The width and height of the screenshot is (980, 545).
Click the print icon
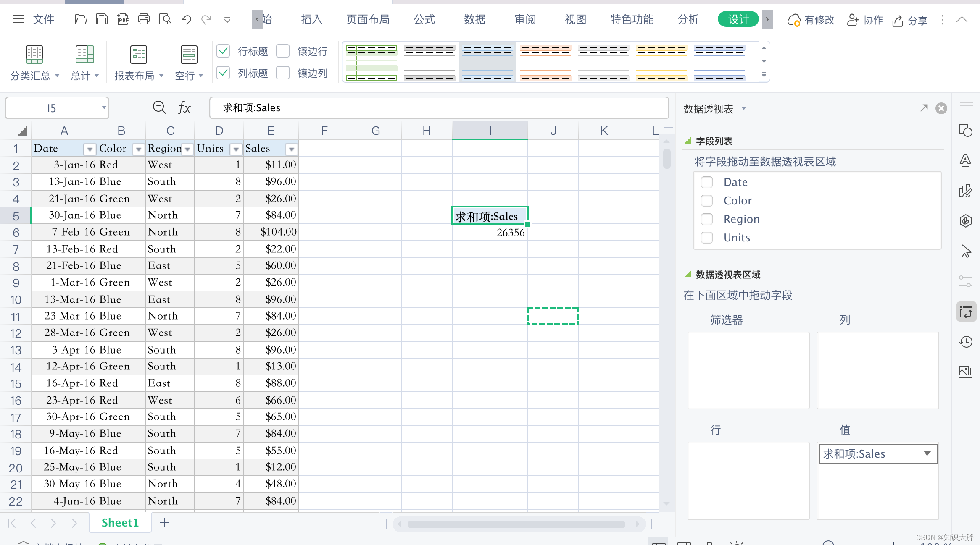click(144, 19)
